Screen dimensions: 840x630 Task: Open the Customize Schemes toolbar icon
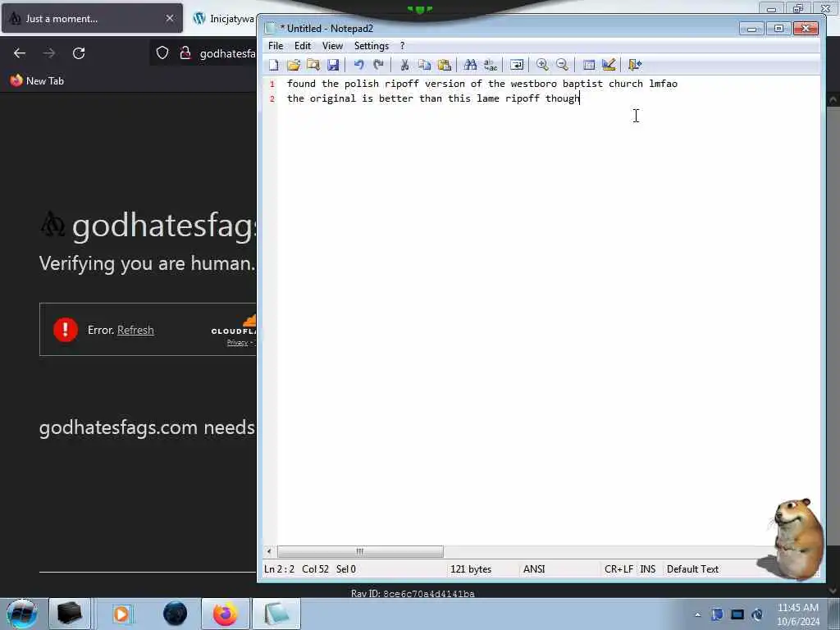click(609, 65)
